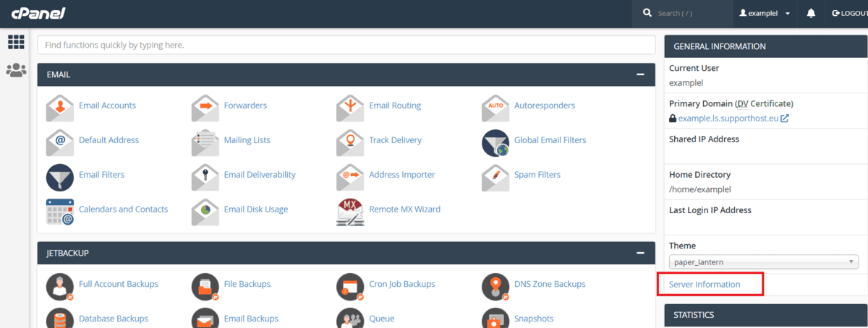This screenshot has width=868, height=328.
Task: Collapse the JetBackup section
Action: point(640,253)
